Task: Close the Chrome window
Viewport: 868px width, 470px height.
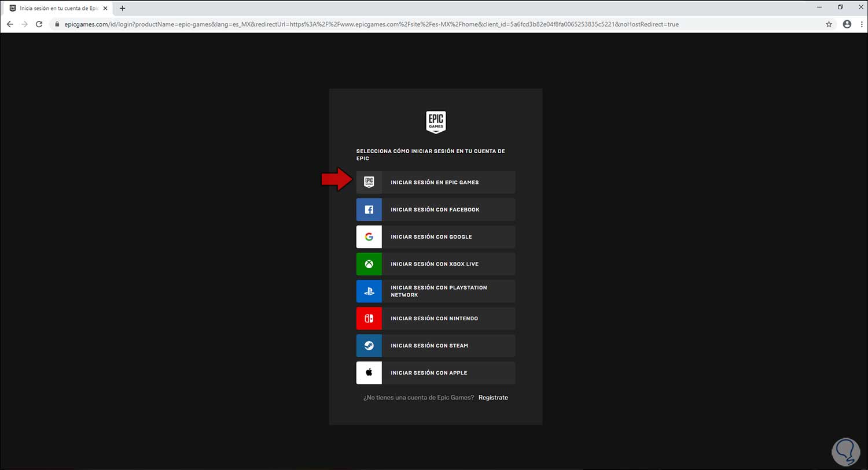Action: pyautogui.click(x=860, y=7)
